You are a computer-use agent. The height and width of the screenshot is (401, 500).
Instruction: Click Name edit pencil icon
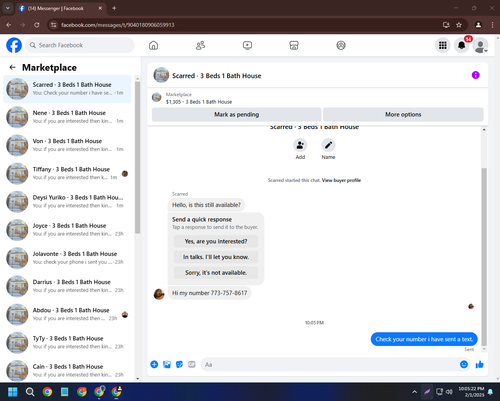coord(328,145)
